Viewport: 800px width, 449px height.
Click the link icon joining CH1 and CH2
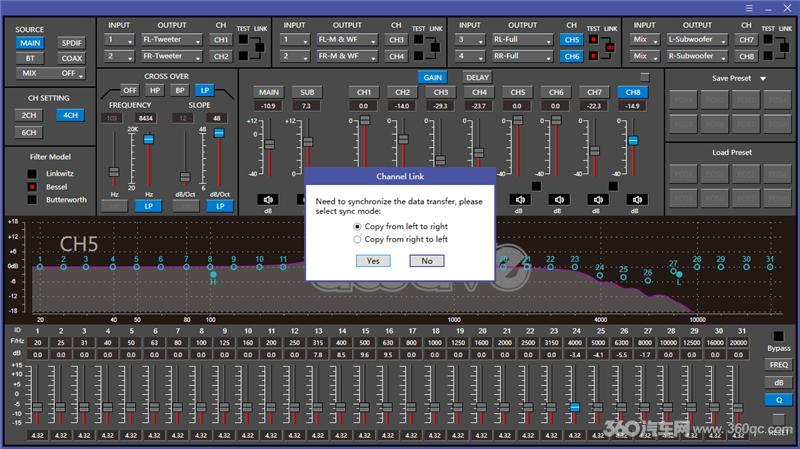click(x=260, y=47)
